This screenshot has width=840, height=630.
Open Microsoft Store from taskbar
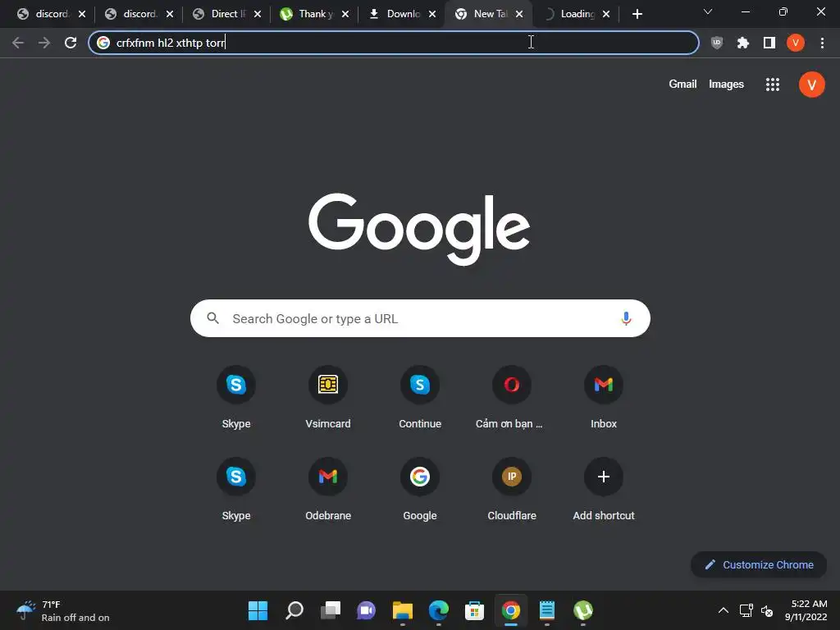[475, 610]
